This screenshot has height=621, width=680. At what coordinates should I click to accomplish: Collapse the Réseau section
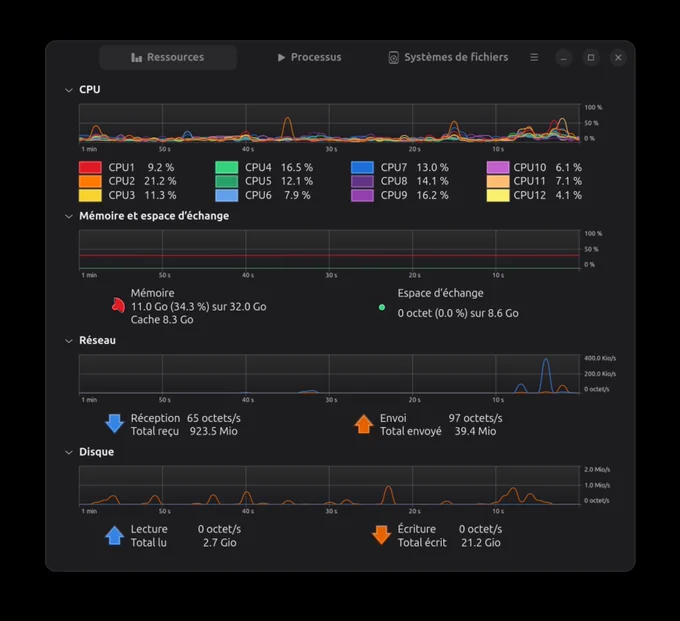69,340
